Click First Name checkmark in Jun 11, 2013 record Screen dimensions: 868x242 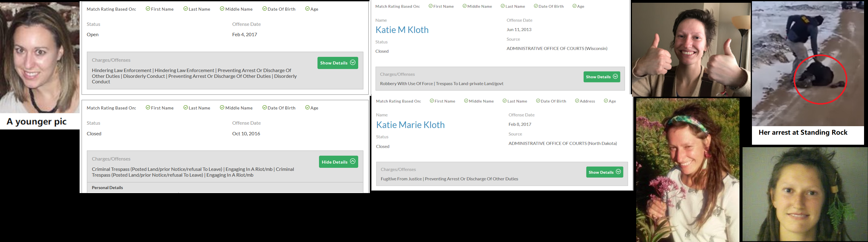[x=431, y=6]
